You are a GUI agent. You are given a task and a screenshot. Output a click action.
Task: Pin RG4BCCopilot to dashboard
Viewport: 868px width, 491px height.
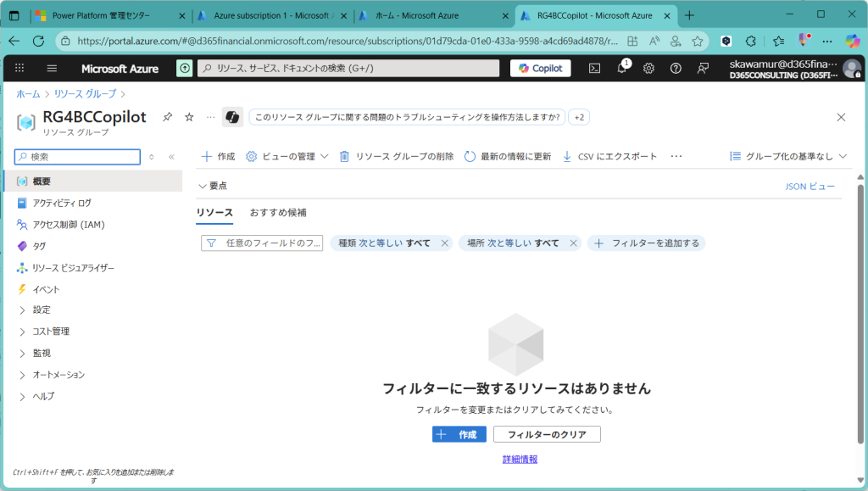(167, 117)
